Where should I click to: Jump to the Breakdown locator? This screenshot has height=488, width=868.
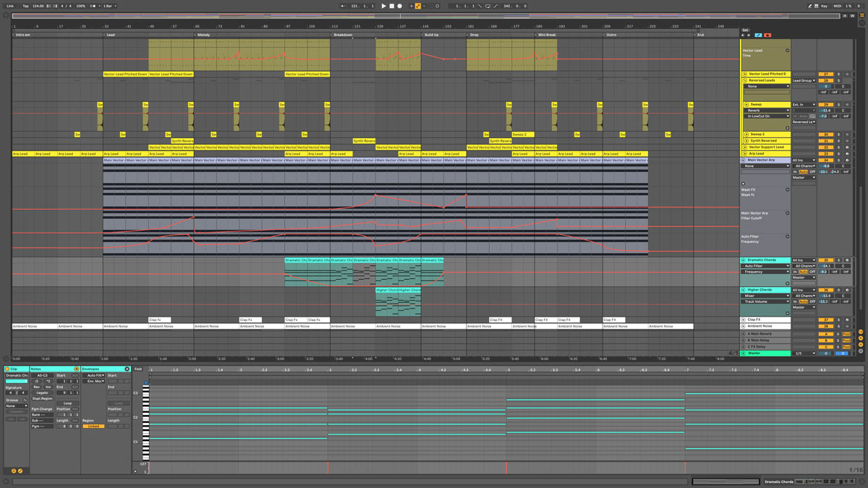pyautogui.click(x=343, y=35)
